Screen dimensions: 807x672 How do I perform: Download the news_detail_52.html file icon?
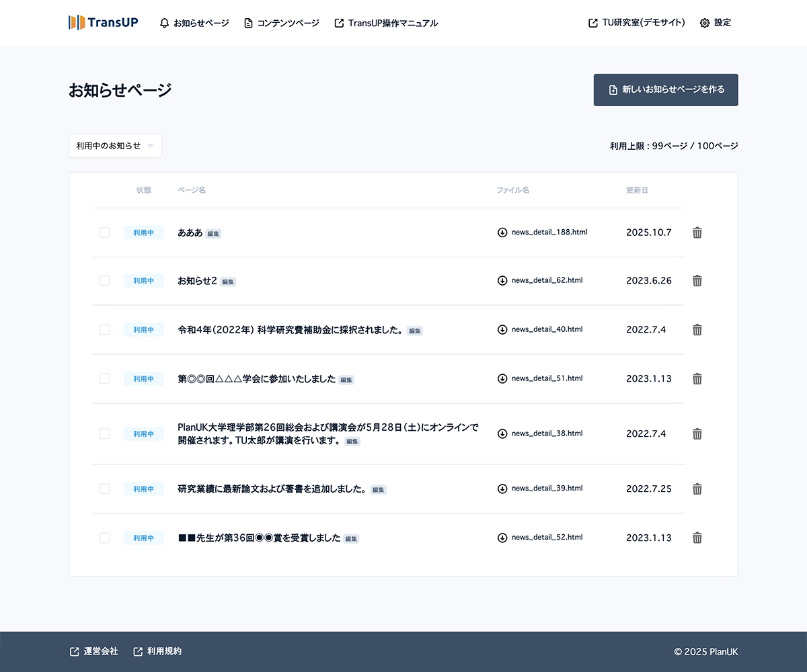pos(502,538)
